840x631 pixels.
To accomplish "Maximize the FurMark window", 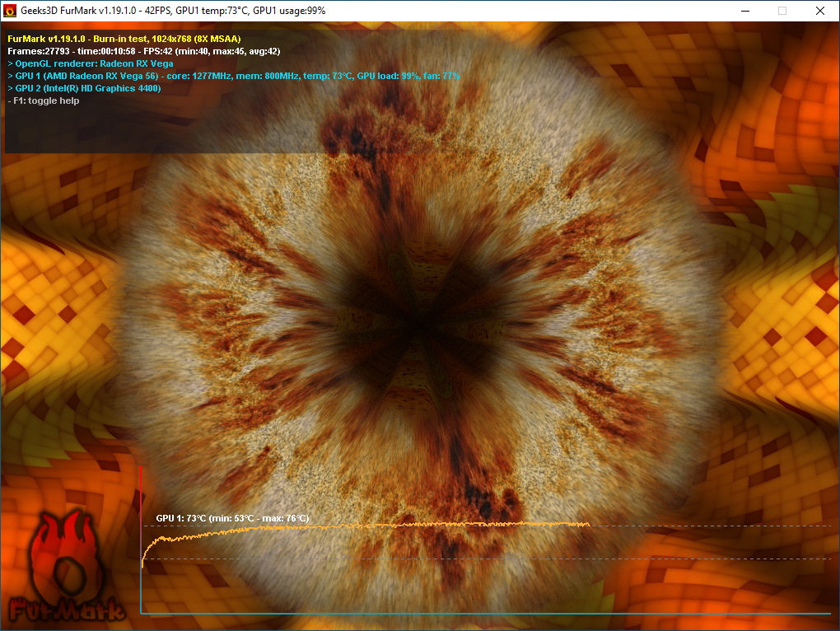I will click(x=782, y=11).
